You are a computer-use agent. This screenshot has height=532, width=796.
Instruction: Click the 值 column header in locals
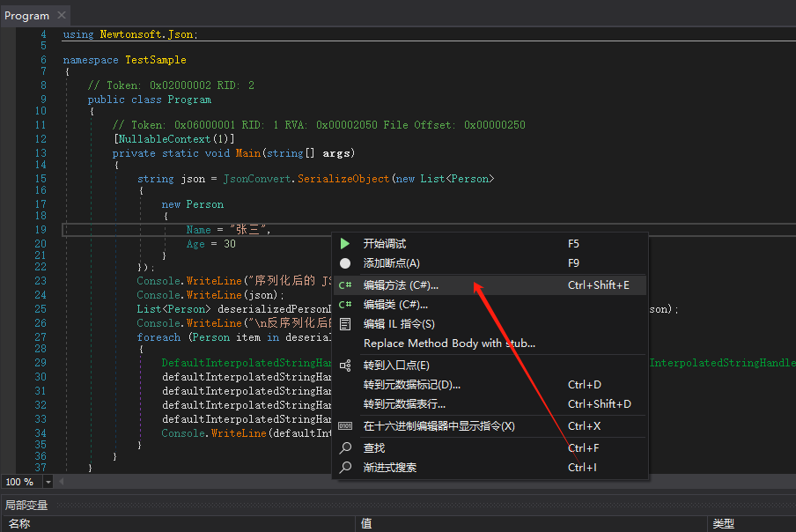tap(366, 523)
